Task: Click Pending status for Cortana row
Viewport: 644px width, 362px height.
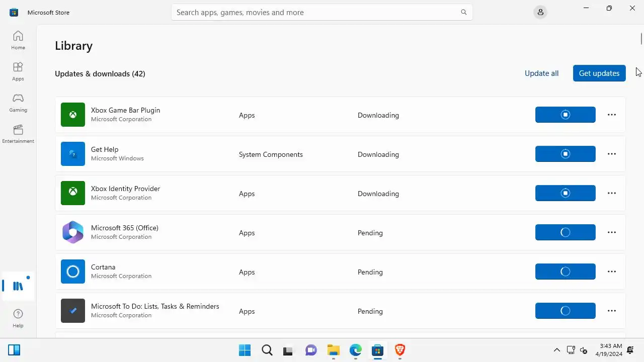Action: (370, 272)
